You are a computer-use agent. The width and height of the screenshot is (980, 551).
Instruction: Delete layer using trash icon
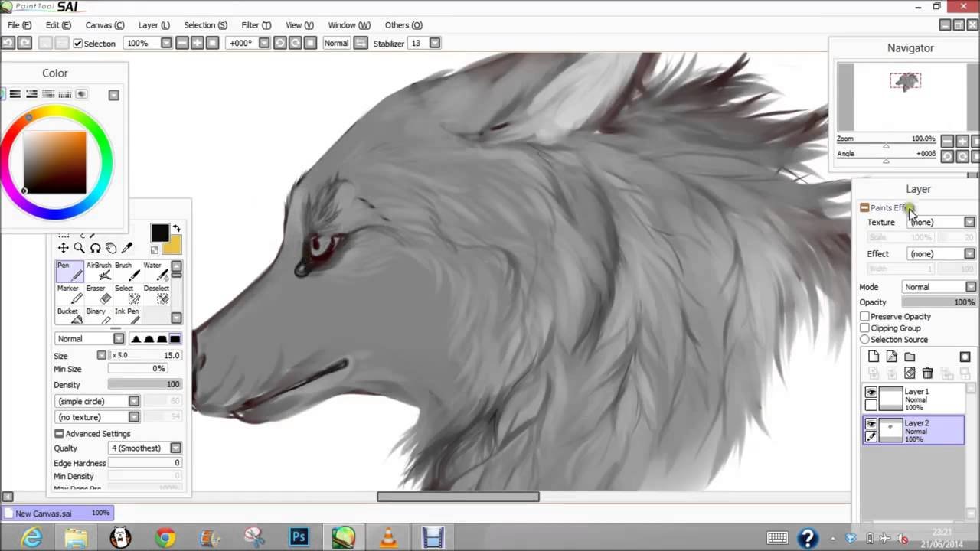point(927,373)
